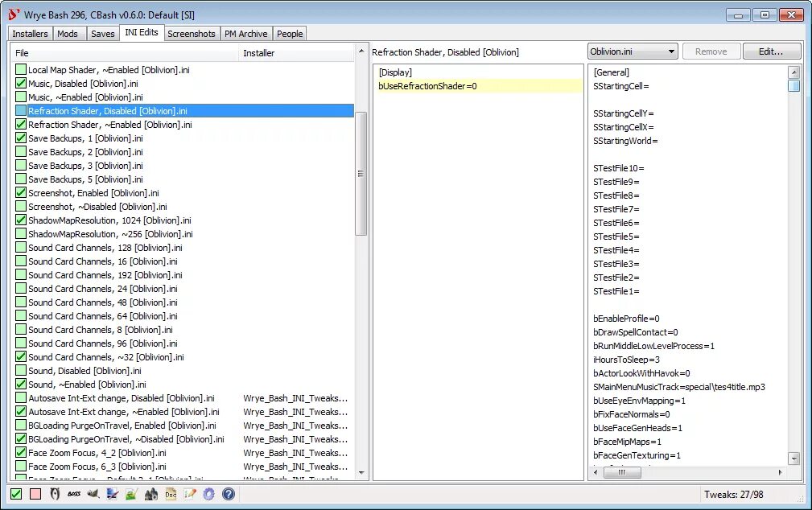Screen dimensions: 812x510
Task: Click up arrow of tweak list scrollbar
Action: [361, 51]
